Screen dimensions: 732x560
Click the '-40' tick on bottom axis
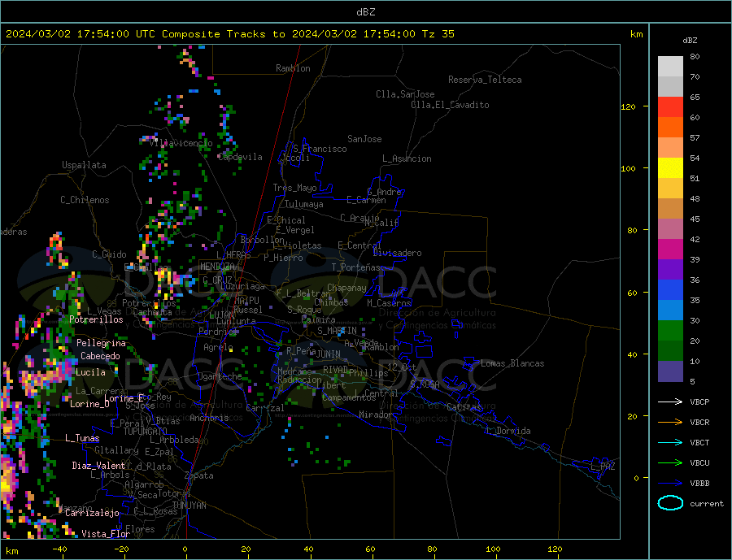59,549
